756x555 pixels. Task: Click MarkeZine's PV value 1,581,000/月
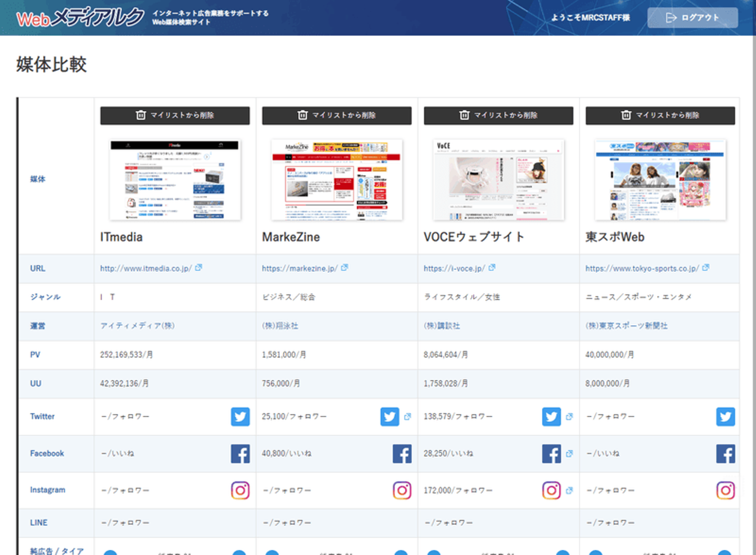point(284,355)
